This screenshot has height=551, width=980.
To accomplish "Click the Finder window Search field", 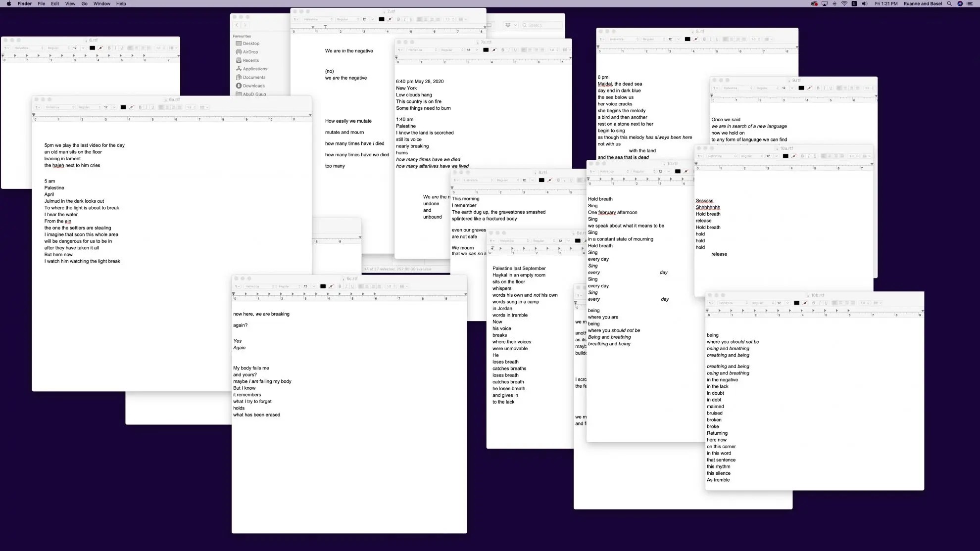I will point(542,25).
